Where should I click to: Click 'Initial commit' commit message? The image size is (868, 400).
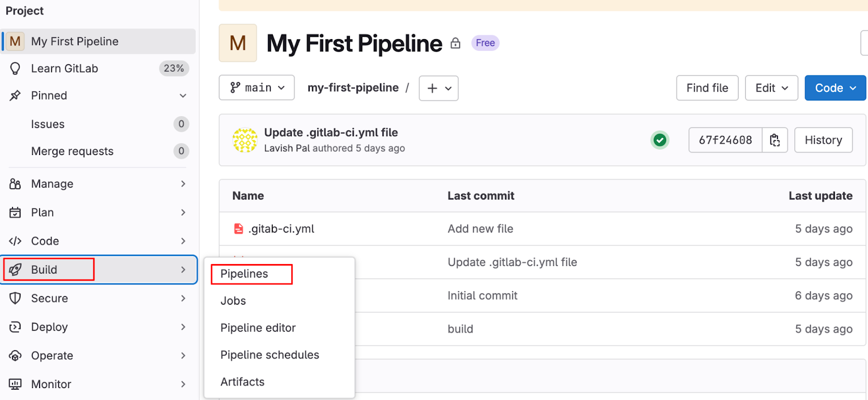pyautogui.click(x=482, y=295)
